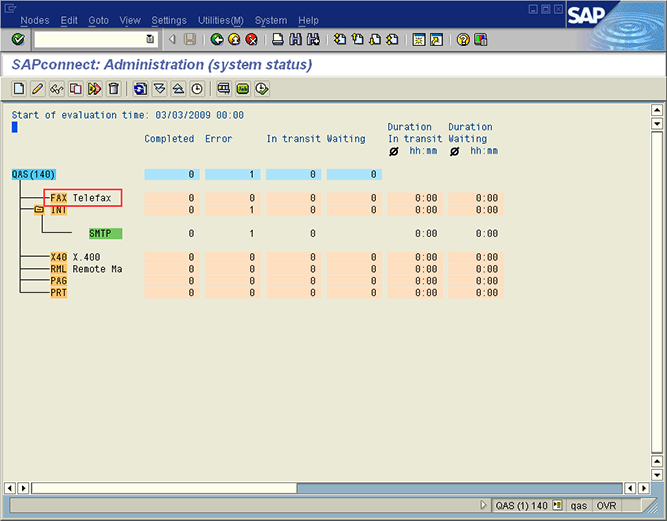Click the Previous Page toolbar icon
The width and height of the screenshot is (667, 521).
pos(357,40)
